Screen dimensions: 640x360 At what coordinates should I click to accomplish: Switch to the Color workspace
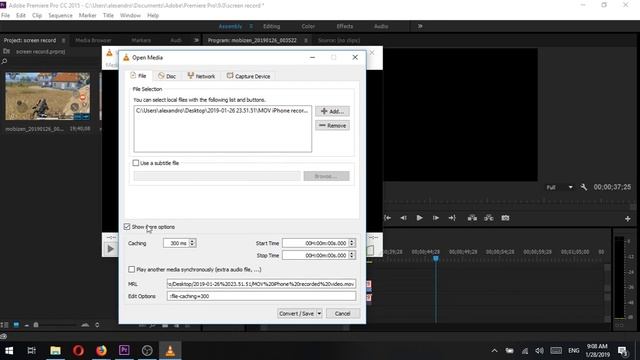click(308, 26)
